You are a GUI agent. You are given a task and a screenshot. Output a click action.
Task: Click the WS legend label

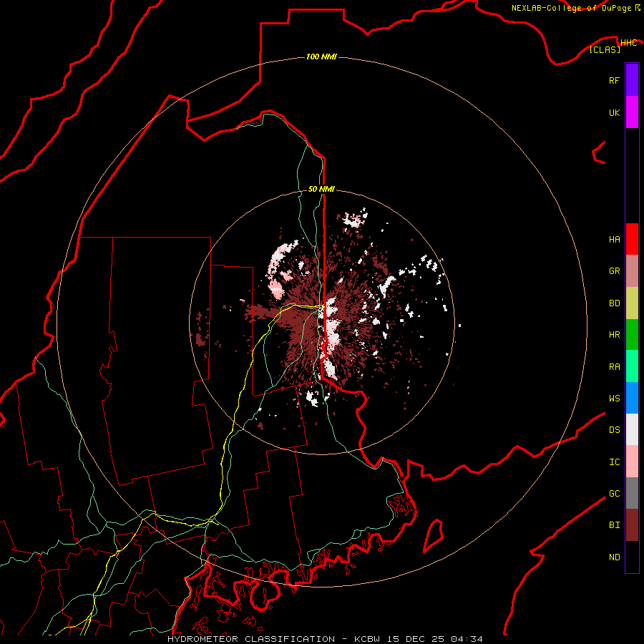click(614, 399)
